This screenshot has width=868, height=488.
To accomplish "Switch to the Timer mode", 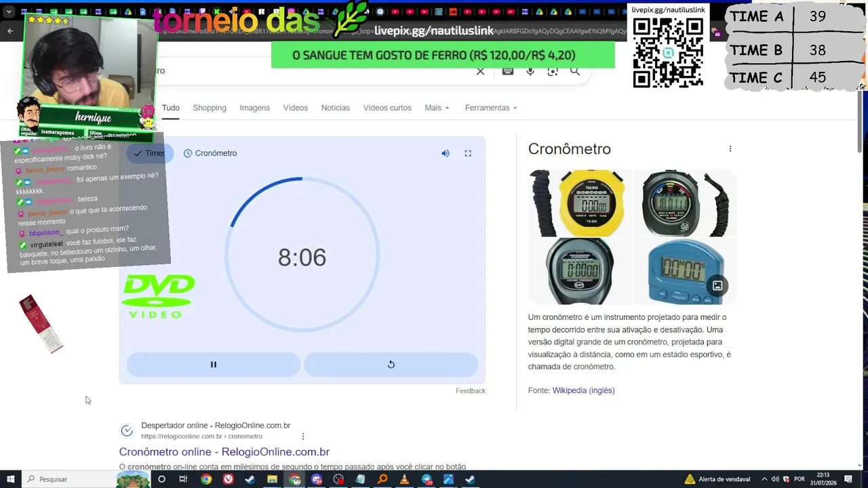I will [x=150, y=153].
